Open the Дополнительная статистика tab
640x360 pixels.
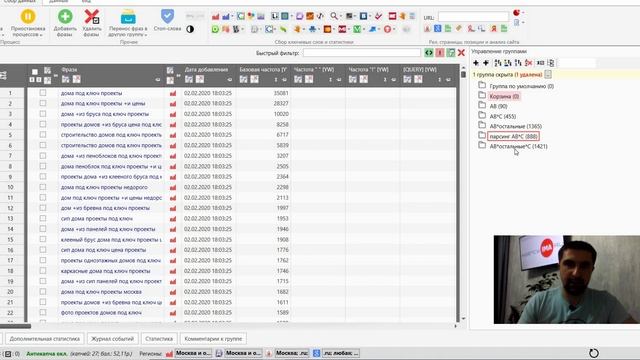(x=44, y=339)
